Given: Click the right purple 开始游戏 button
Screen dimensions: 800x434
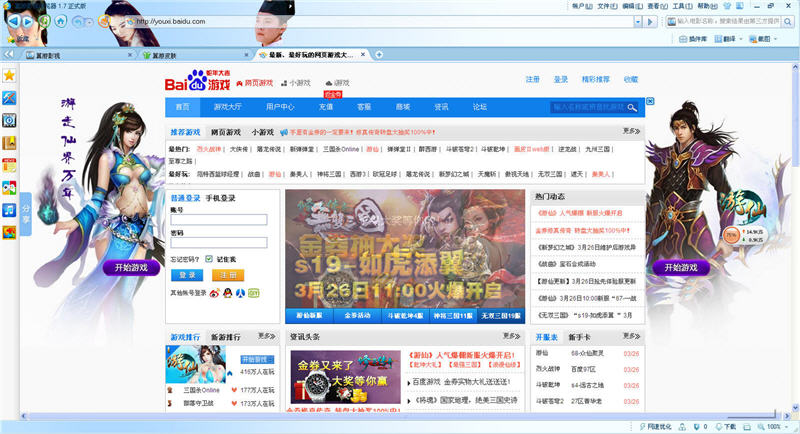Looking at the screenshot, I should pos(681,268).
